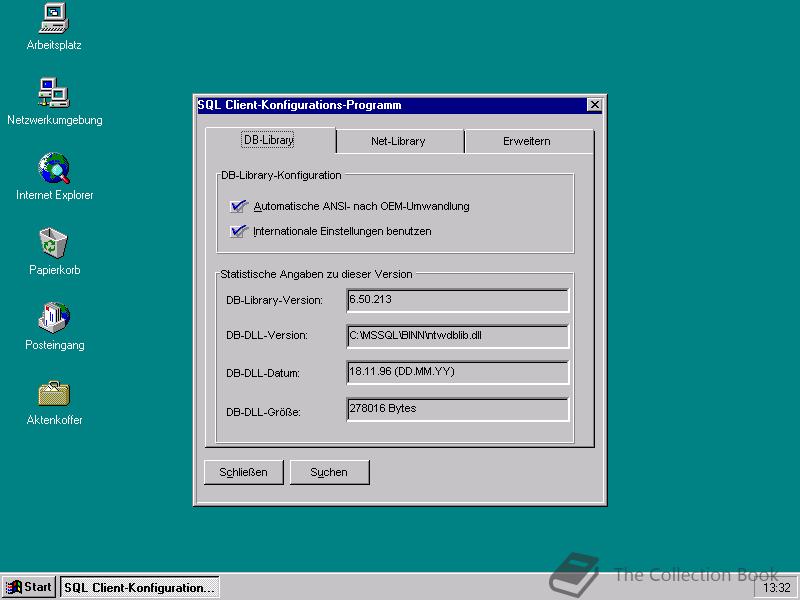Image resolution: width=800 pixels, height=600 pixels.
Task: Click the DB-DLL-Datum: label
Action: coord(263,373)
